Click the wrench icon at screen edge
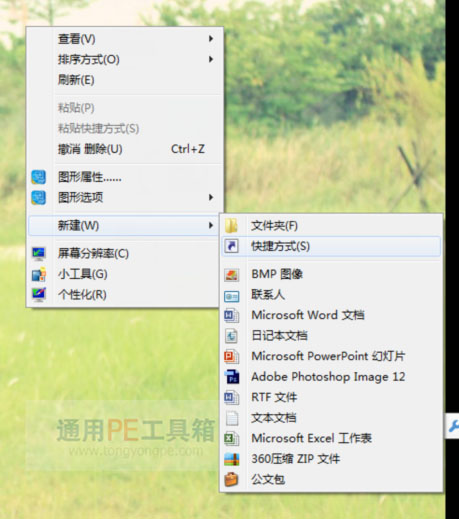This screenshot has width=459, height=519. [453, 426]
